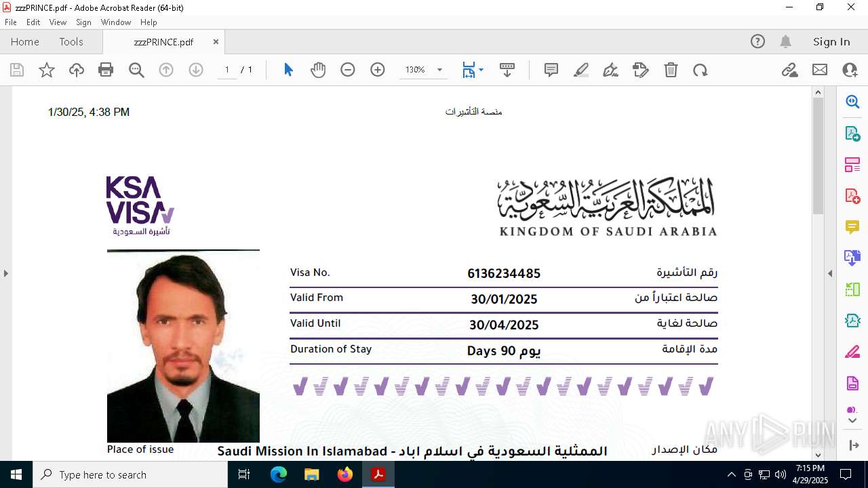The width and height of the screenshot is (868, 488).
Task: Open Microsoft Edge from the taskbar
Action: pos(279,474)
